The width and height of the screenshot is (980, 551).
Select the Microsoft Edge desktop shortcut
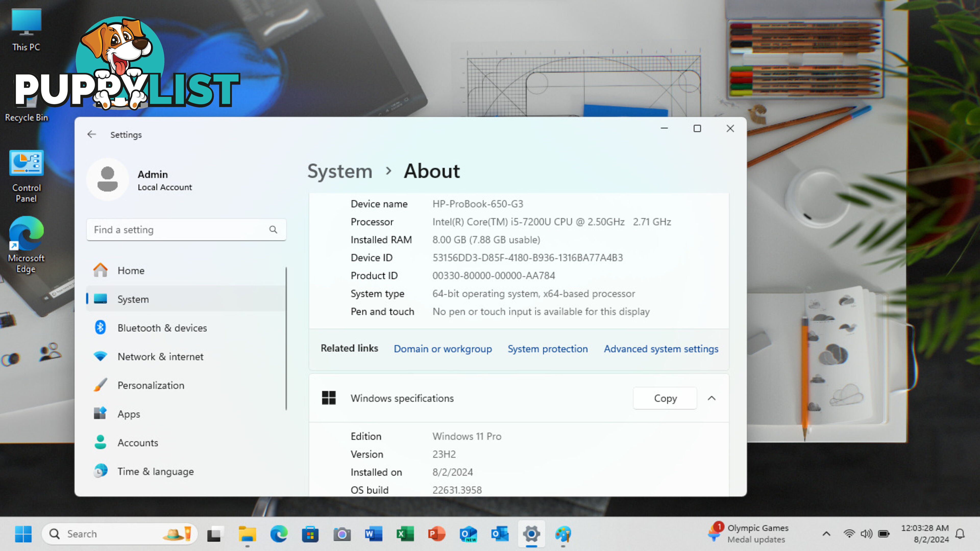26,244
